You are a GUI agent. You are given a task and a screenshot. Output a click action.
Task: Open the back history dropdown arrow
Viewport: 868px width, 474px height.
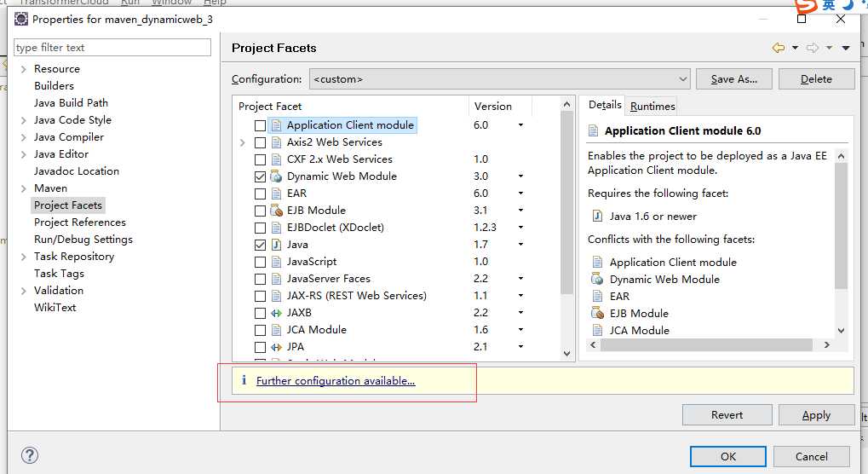click(x=795, y=48)
